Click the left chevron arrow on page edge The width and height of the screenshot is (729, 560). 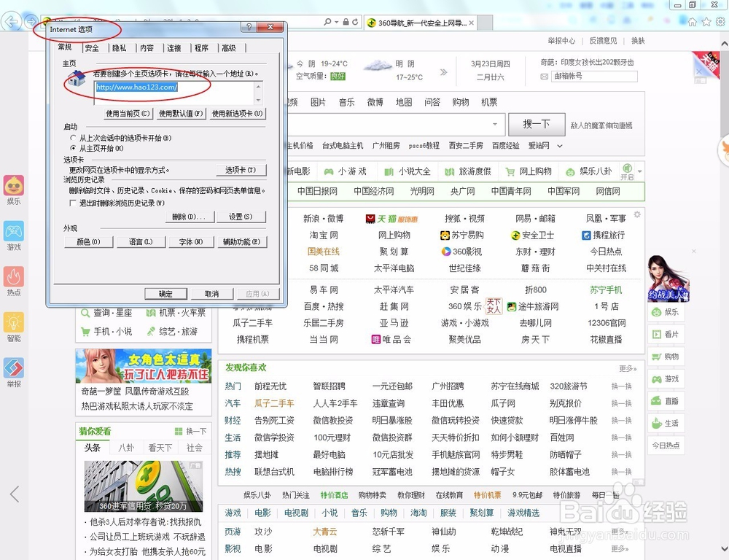[x=15, y=494]
